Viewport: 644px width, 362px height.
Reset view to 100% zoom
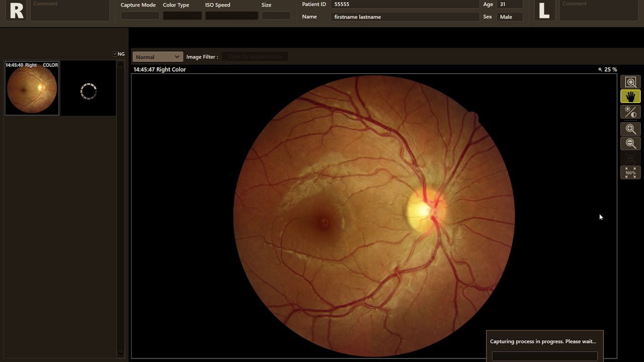630,172
